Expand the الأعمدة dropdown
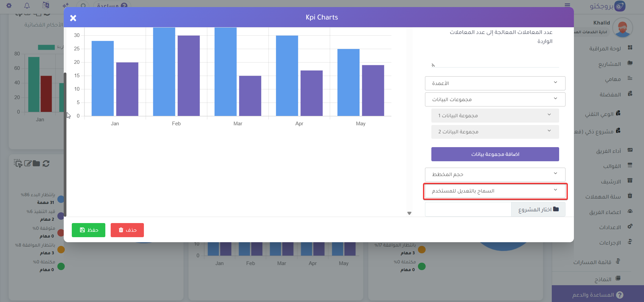This screenshot has height=302, width=644. point(495,83)
